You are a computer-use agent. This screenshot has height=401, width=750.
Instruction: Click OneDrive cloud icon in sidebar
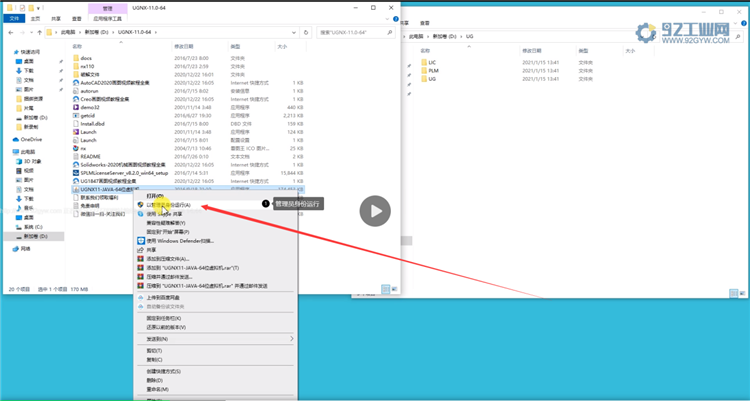pos(16,139)
